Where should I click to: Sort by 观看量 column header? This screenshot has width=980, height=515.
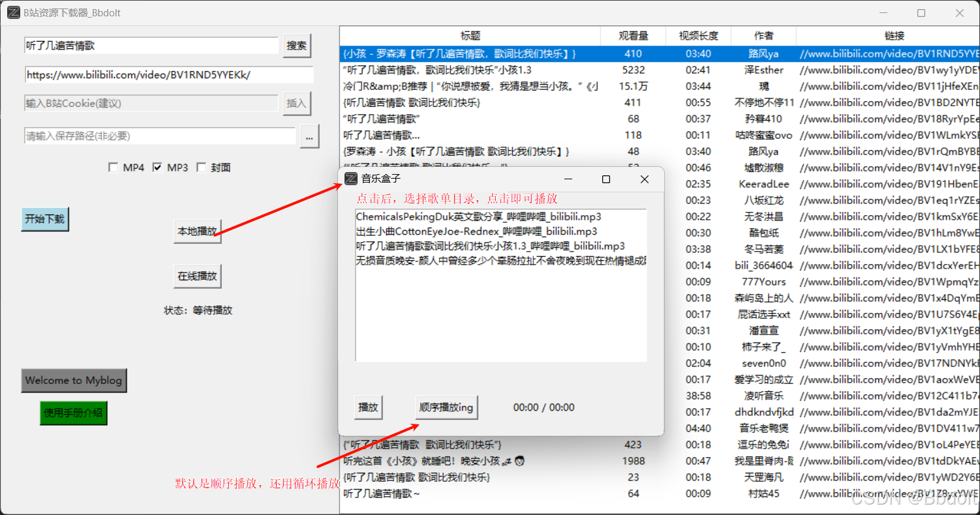point(633,36)
